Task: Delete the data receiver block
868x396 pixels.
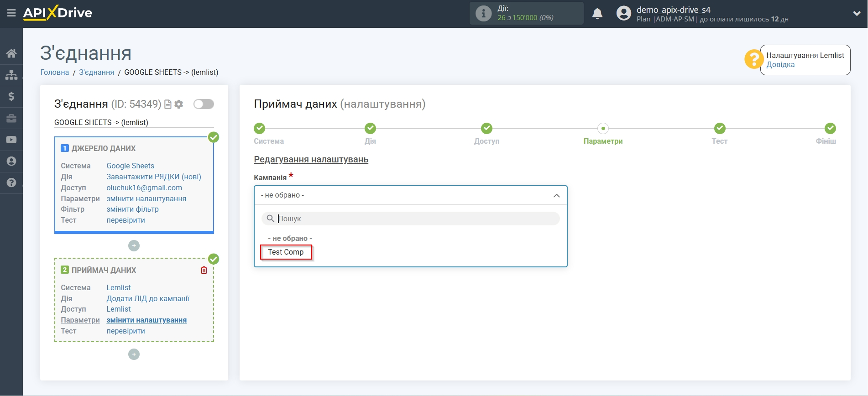Action: tap(204, 270)
